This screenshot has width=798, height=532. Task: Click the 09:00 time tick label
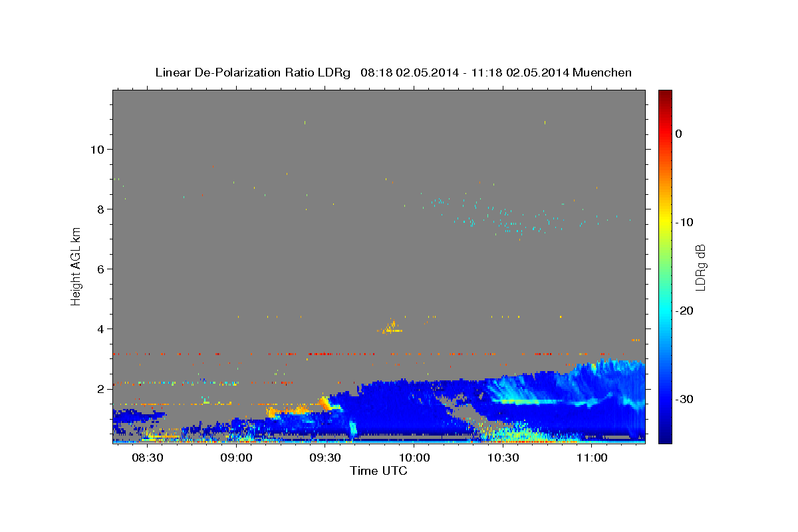click(236, 458)
